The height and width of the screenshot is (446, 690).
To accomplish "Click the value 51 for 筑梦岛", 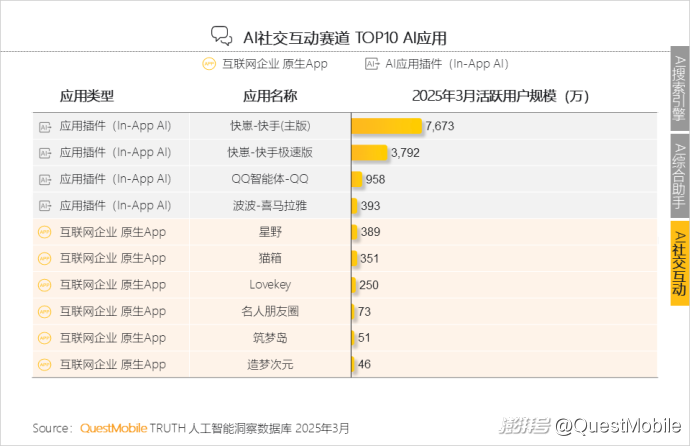I will pos(364,338).
